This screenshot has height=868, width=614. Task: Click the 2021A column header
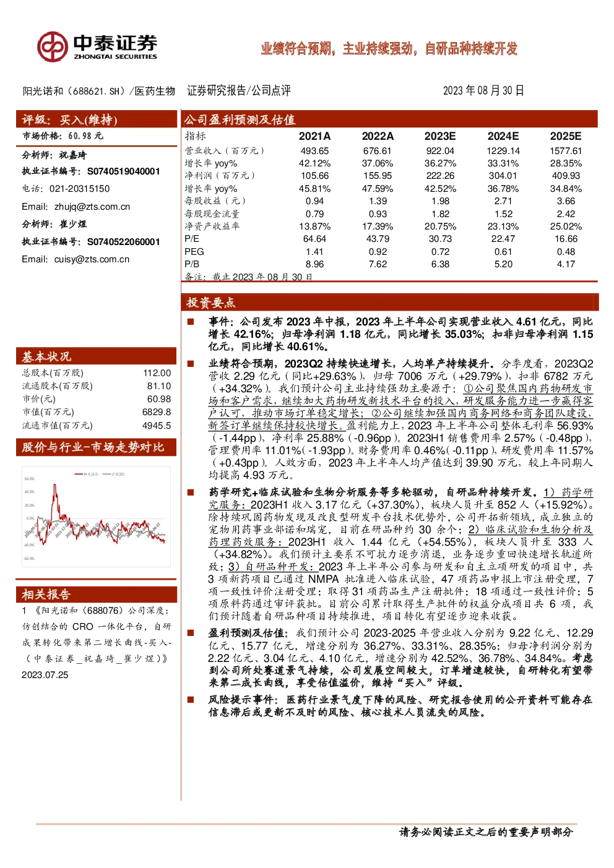314,136
